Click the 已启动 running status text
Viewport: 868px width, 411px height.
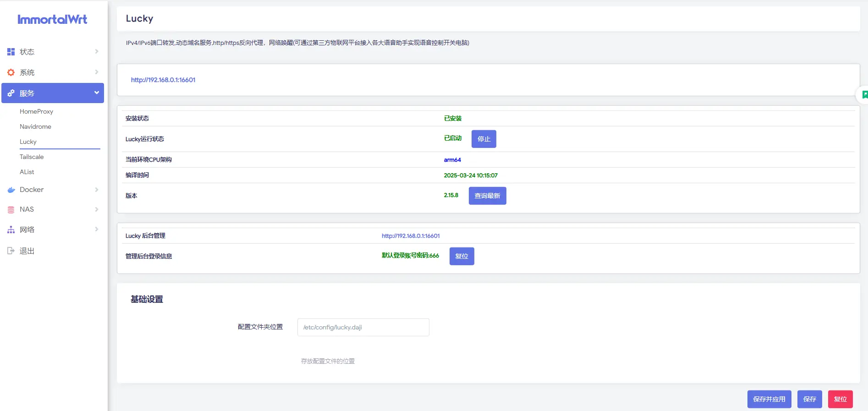tap(453, 138)
